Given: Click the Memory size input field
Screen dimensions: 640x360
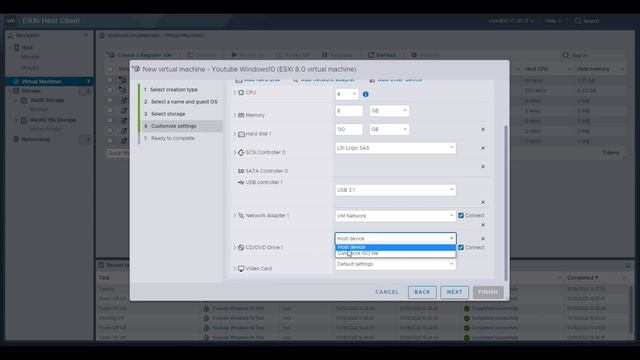Looking at the screenshot, I should (x=349, y=111).
